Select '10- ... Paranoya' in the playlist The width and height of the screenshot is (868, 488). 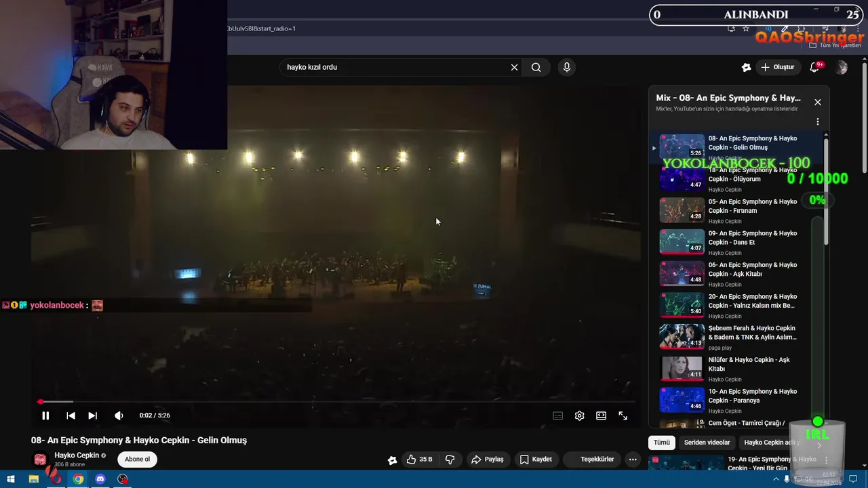pos(736,401)
